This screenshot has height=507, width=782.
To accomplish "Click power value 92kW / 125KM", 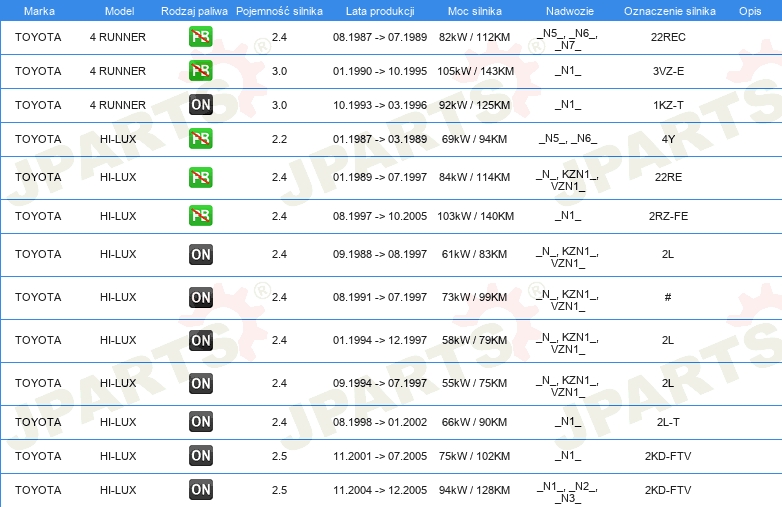I will click(474, 105).
